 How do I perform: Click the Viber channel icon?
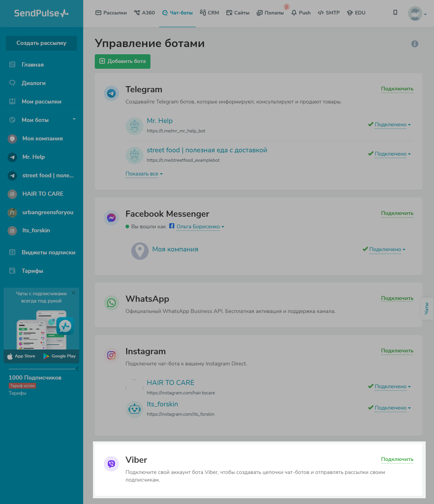click(x=111, y=464)
